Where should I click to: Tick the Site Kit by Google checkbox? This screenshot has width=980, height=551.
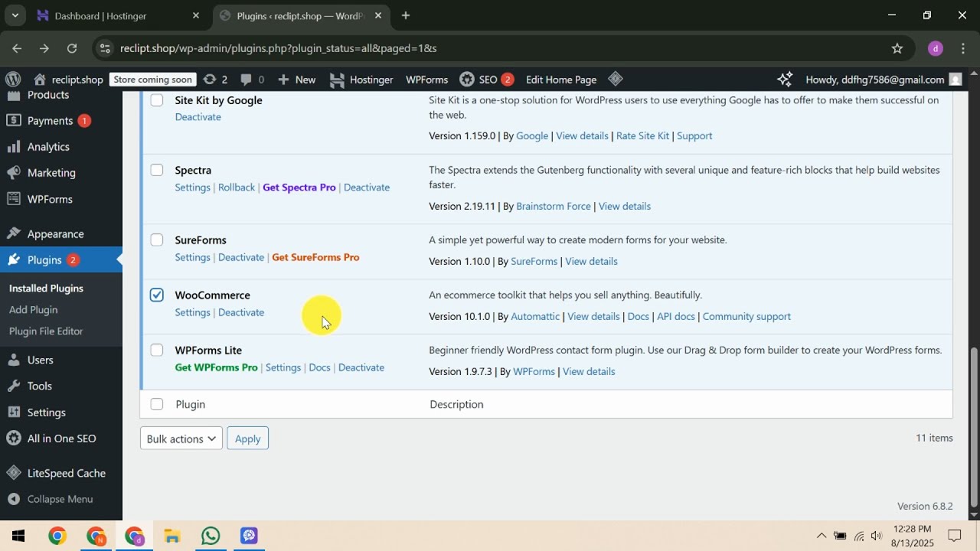tap(157, 100)
